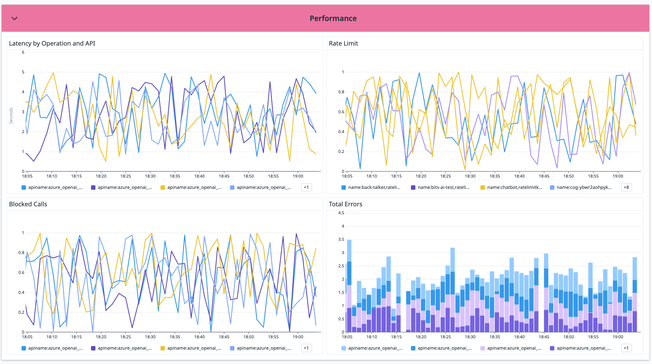Select the 'Blocked Calls' widget title
The height and width of the screenshot is (364, 652).
coord(28,204)
